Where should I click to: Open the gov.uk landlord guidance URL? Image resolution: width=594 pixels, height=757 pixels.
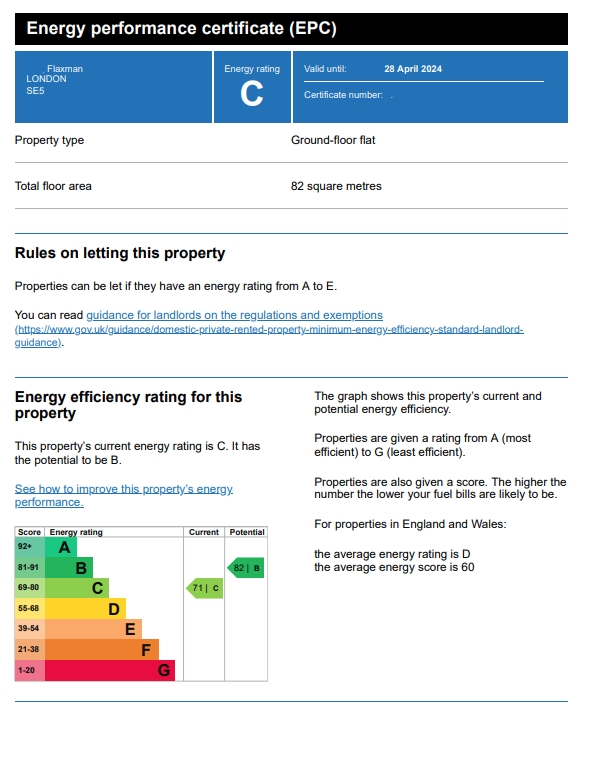click(x=269, y=336)
